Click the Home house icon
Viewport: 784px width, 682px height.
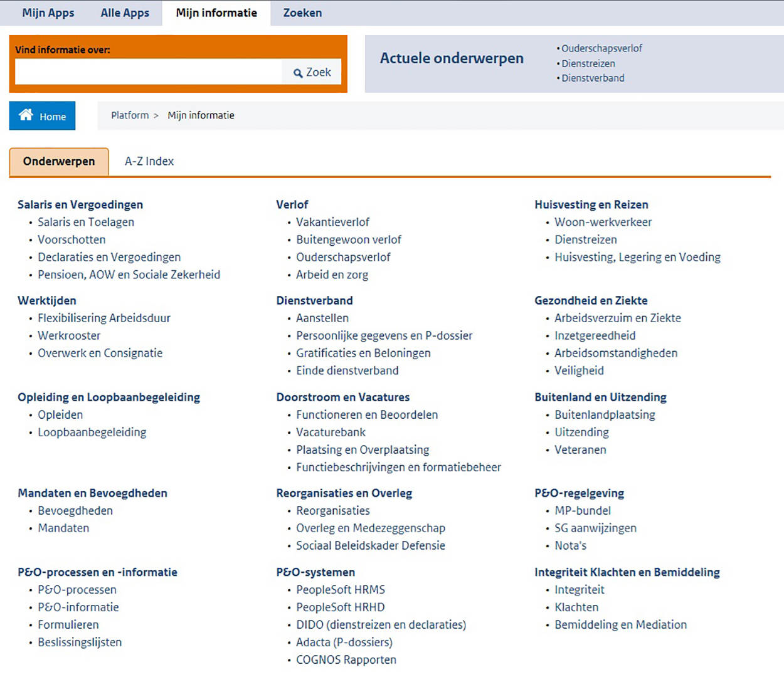[x=26, y=115]
